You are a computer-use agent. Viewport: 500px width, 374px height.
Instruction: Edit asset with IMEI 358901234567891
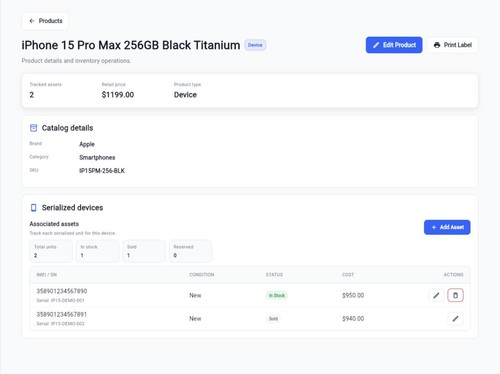[455, 319]
